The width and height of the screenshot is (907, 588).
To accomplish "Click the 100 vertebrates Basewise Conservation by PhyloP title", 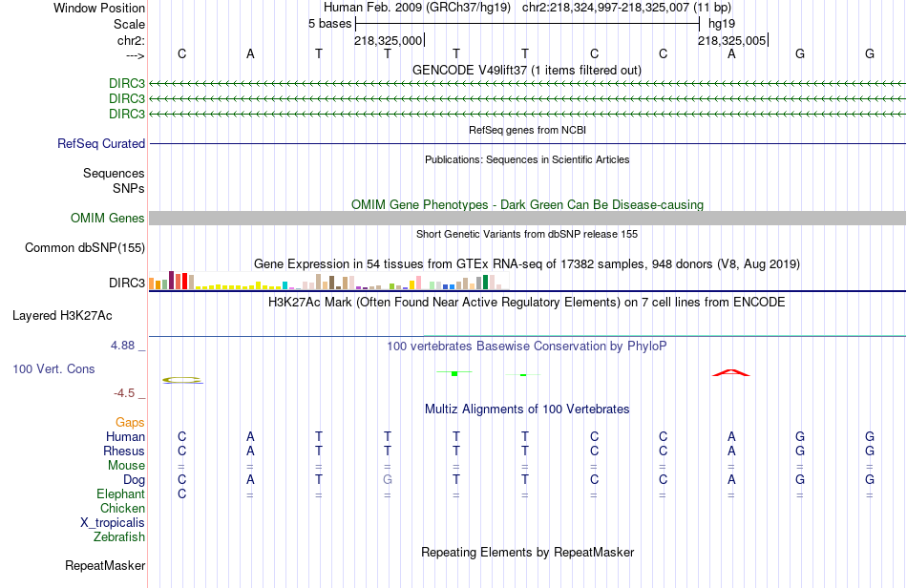I will 527,346.
